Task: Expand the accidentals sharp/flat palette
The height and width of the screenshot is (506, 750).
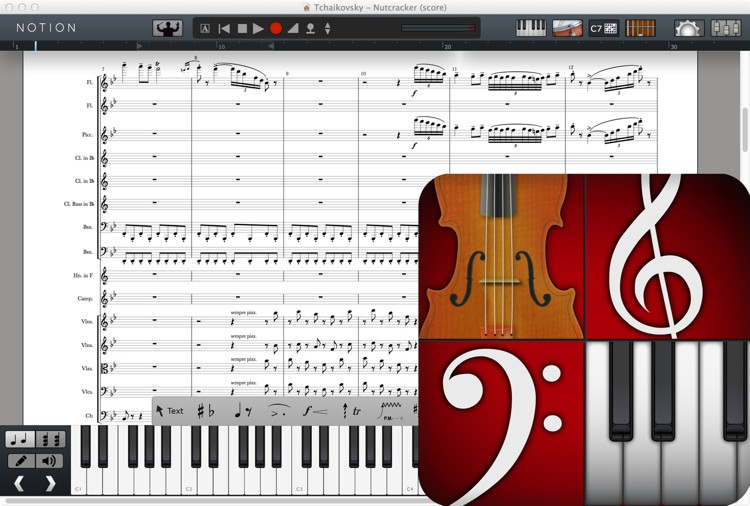Action: pos(205,411)
